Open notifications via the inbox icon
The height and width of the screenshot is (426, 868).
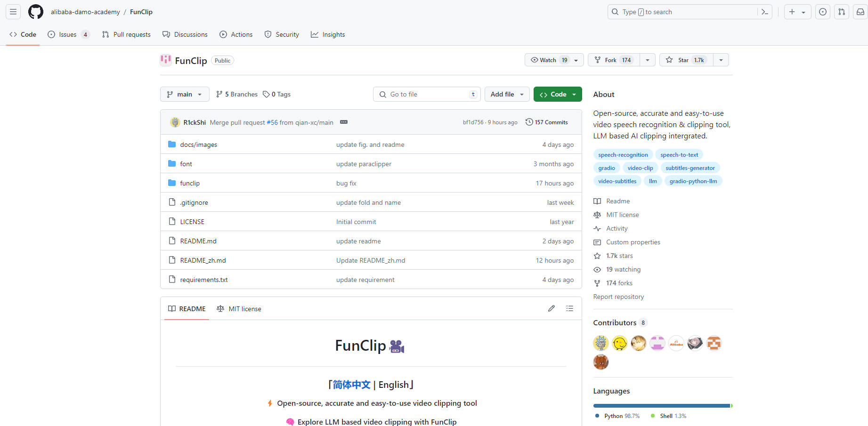coord(860,11)
